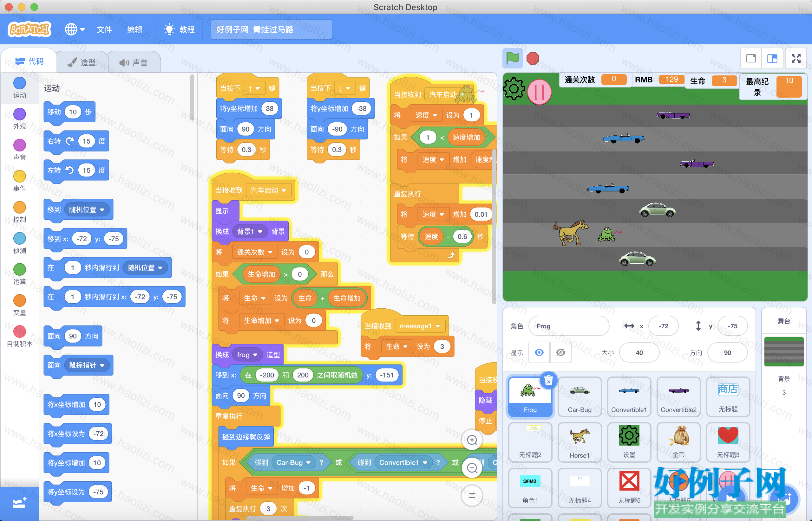
Task: Click the pink pause button on stage
Action: 540,92
